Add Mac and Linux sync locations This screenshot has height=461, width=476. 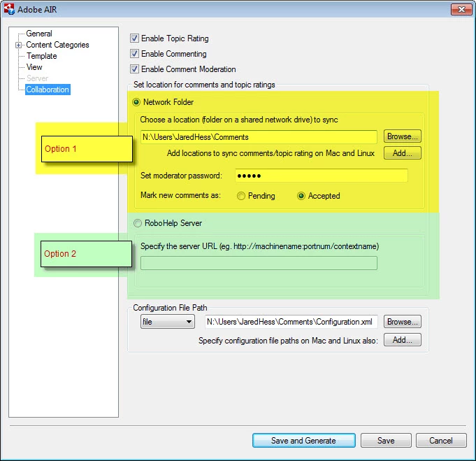[x=402, y=153]
